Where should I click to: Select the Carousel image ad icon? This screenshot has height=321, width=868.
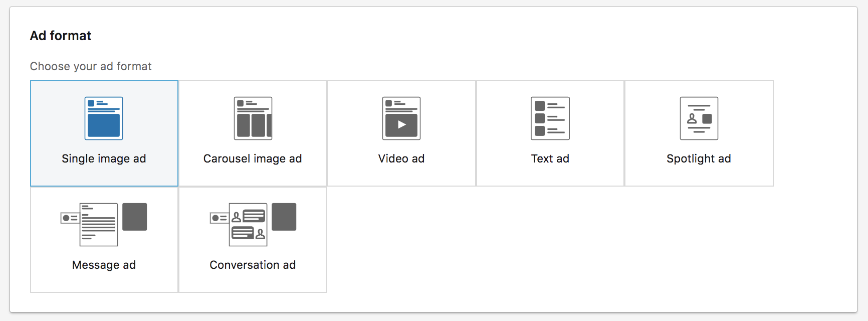click(x=253, y=118)
